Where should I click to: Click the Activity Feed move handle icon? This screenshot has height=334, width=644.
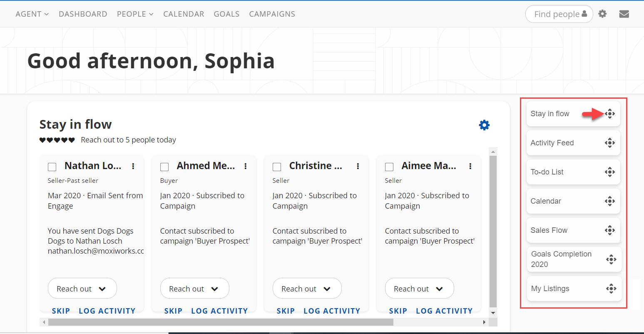pos(610,143)
